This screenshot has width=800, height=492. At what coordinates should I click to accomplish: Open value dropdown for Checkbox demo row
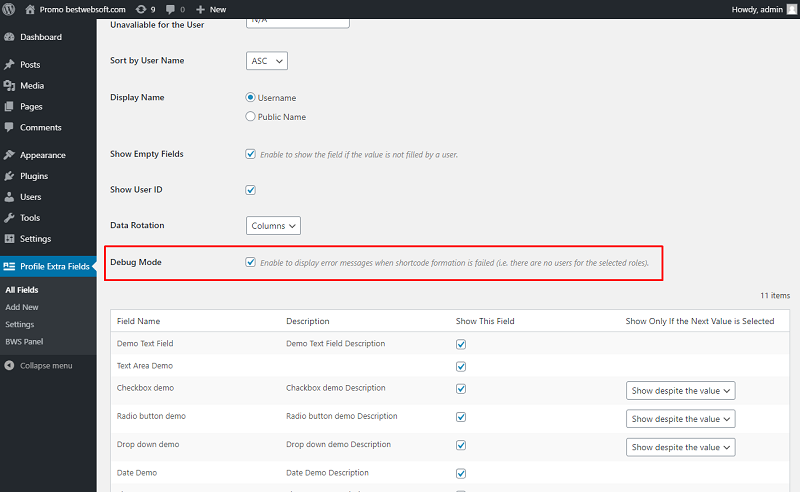click(x=681, y=390)
